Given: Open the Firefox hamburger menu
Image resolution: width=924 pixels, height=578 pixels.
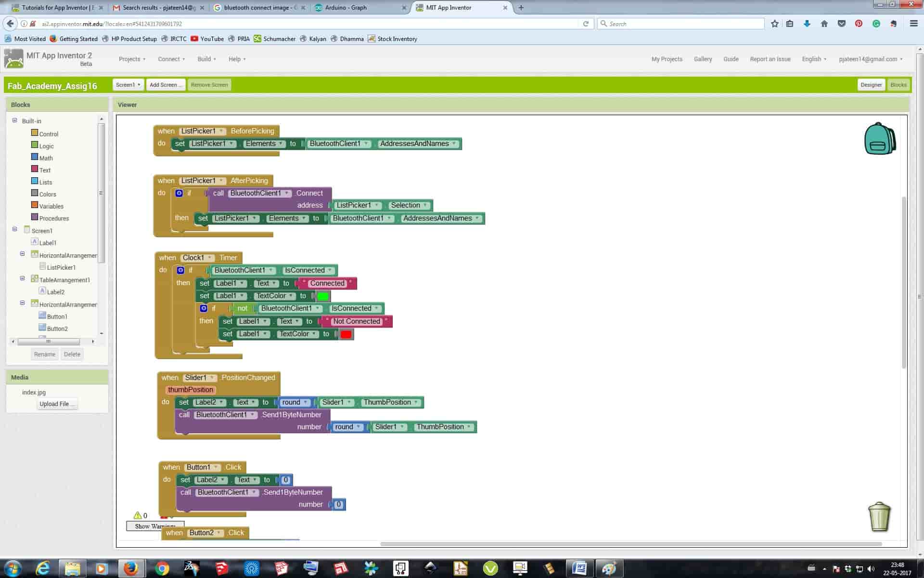Looking at the screenshot, I should click(913, 24).
